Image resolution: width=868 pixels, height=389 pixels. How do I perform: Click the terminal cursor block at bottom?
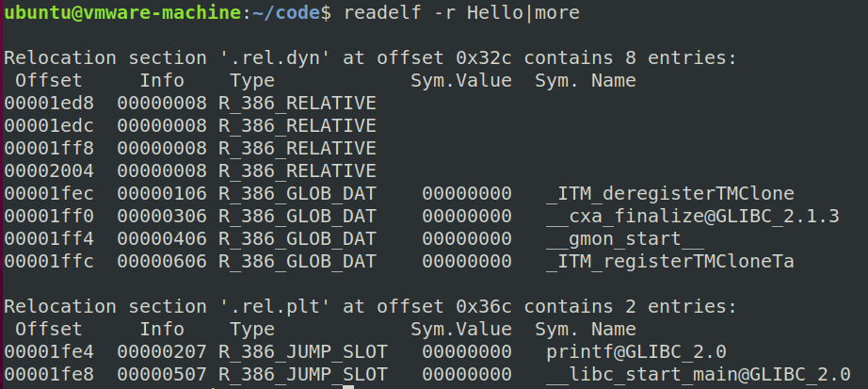pyautogui.click(x=348, y=386)
